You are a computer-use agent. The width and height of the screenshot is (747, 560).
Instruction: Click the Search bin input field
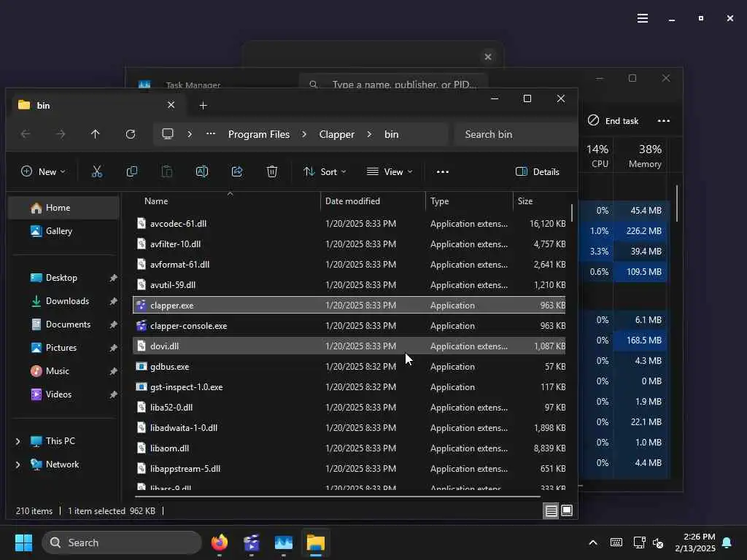[516, 134]
